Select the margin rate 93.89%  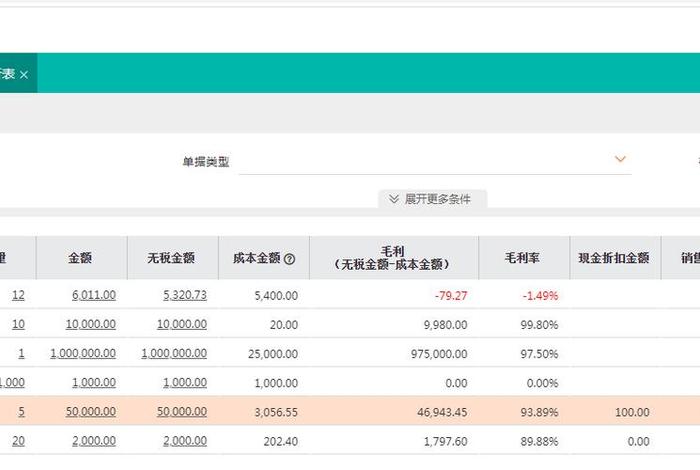click(x=539, y=412)
